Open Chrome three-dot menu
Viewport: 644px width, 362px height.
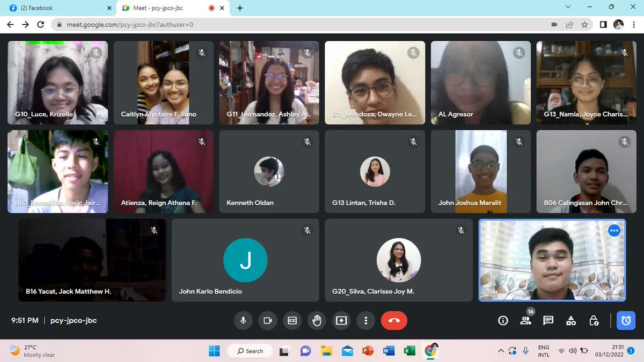pos(634,25)
